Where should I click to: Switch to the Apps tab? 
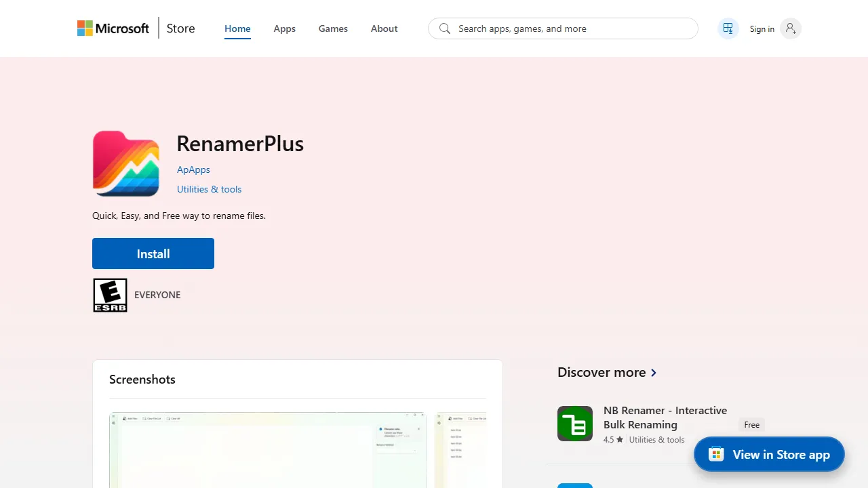click(284, 28)
